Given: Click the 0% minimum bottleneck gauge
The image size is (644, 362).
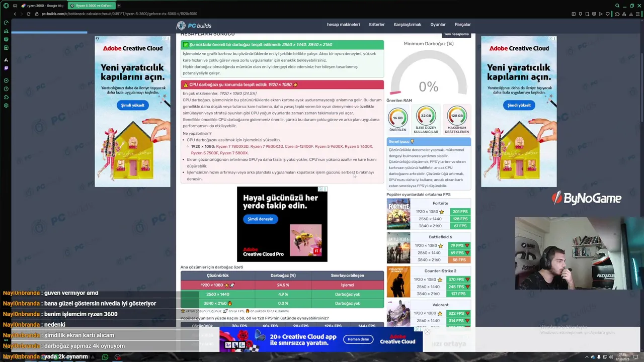Looking at the screenshot, I should [x=429, y=73].
